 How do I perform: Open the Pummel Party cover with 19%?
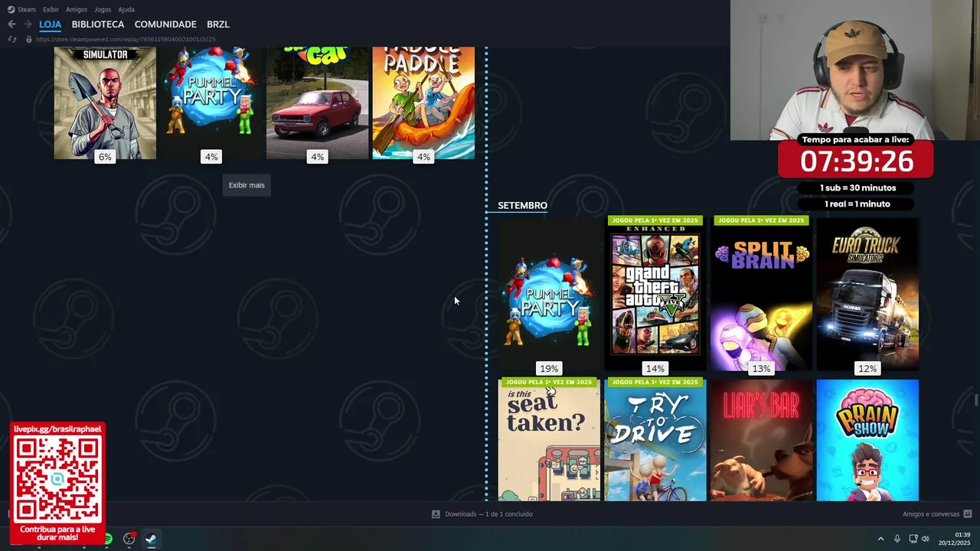coord(549,295)
